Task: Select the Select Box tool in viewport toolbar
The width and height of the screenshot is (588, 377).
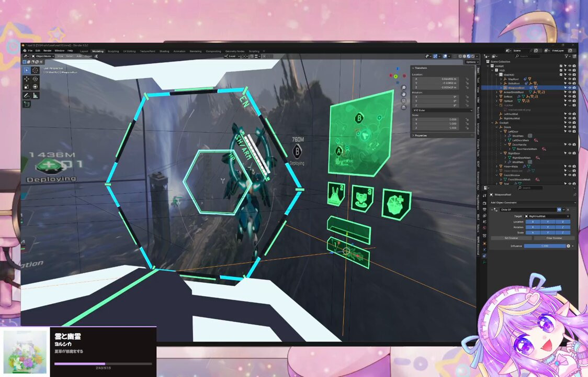Action: tap(27, 70)
